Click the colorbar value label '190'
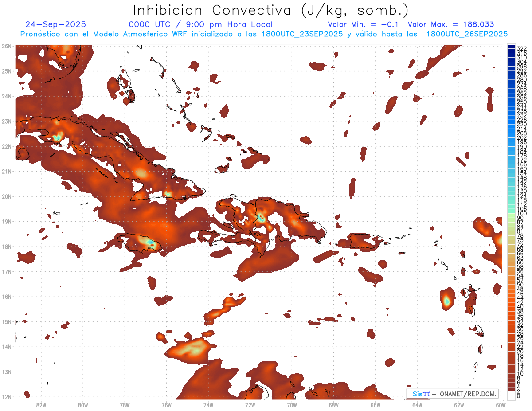Viewport: 532px width, 411px height. click(x=521, y=146)
